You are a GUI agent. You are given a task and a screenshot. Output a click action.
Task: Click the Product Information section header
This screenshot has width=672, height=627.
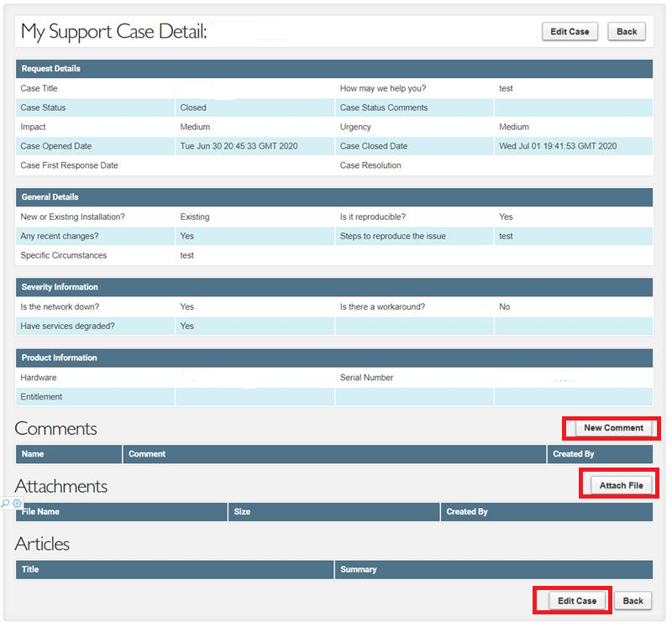point(333,358)
